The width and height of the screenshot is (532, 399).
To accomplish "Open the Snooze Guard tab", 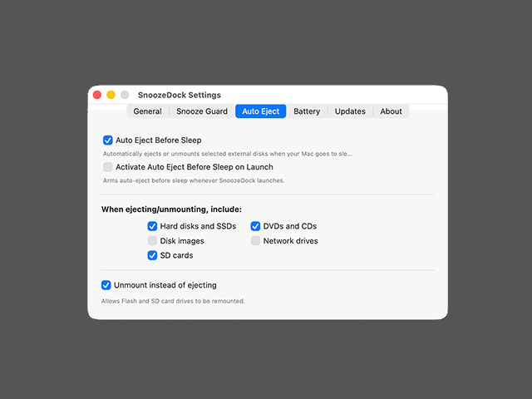I will click(202, 111).
